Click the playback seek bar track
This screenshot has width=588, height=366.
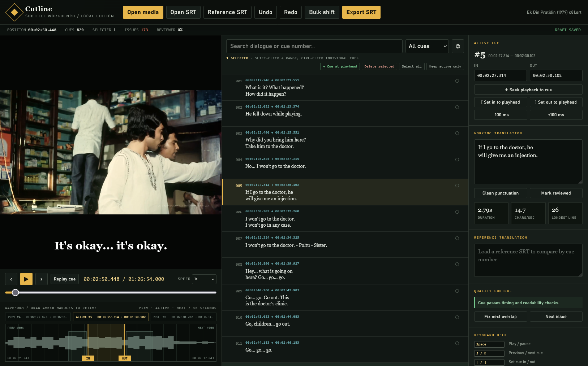111,292
